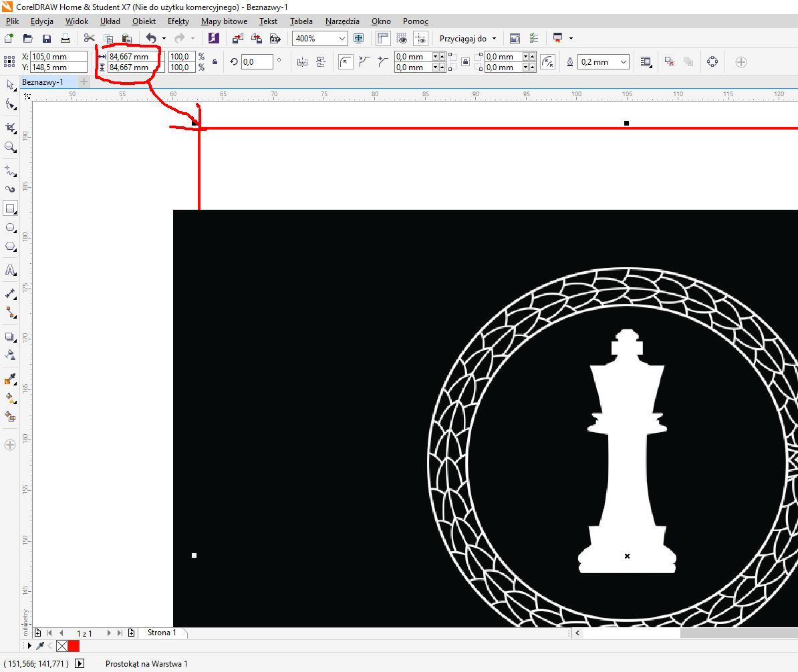Pick the Ellipse tool
The height and width of the screenshot is (672, 798).
[x=10, y=228]
